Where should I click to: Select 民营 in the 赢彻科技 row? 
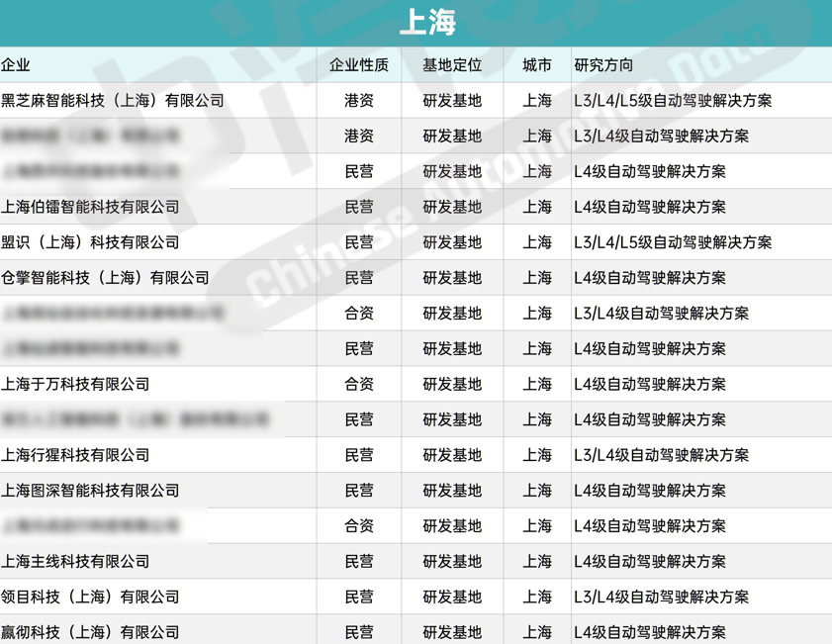click(x=359, y=632)
